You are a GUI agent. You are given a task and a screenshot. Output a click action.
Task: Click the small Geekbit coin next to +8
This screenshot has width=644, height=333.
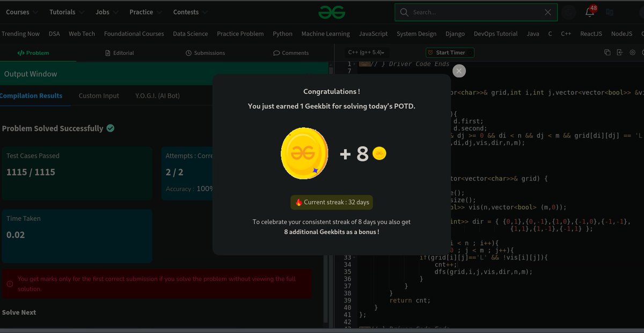(379, 153)
